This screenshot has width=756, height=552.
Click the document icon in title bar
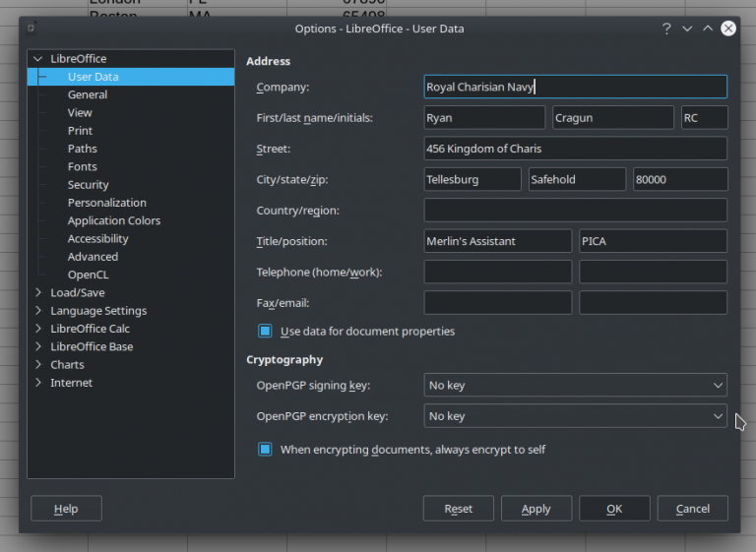(x=32, y=29)
